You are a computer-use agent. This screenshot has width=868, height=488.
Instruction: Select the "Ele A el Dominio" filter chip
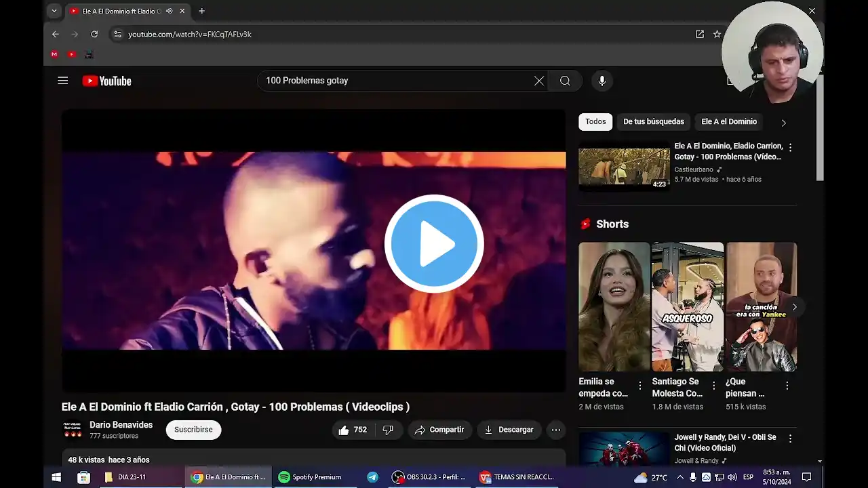click(729, 122)
